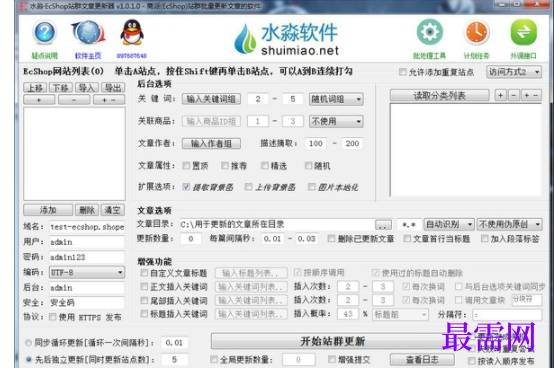Open the 标题前 position dropdown
This screenshot has width=554, height=368.
(400, 314)
